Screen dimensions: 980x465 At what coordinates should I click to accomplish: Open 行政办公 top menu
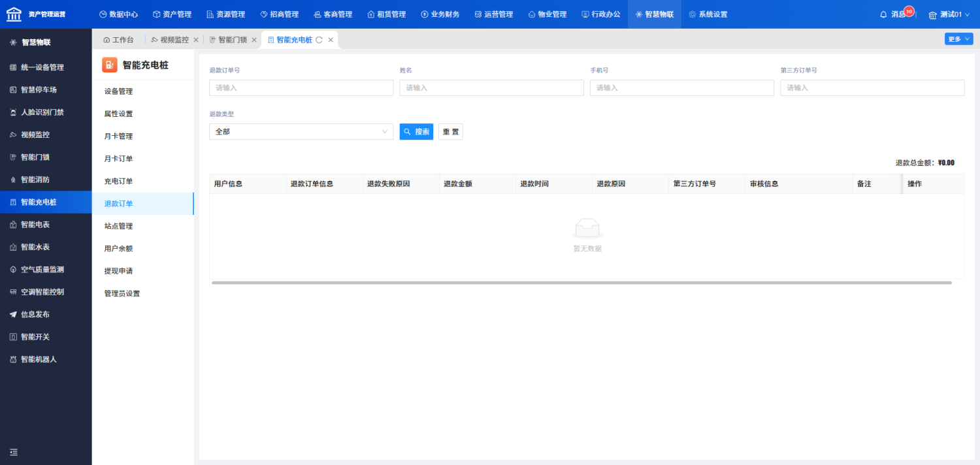pyautogui.click(x=600, y=14)
